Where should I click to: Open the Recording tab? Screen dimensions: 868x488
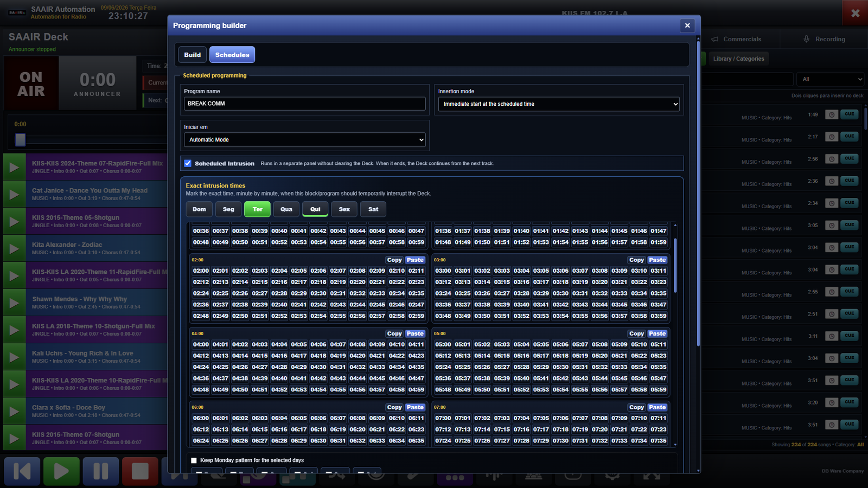[824, 39]
